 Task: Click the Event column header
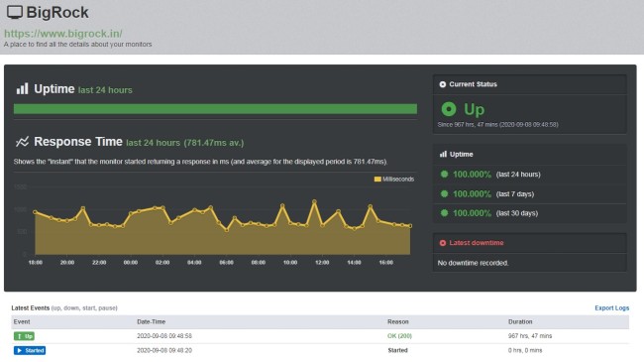pos(22,321)
